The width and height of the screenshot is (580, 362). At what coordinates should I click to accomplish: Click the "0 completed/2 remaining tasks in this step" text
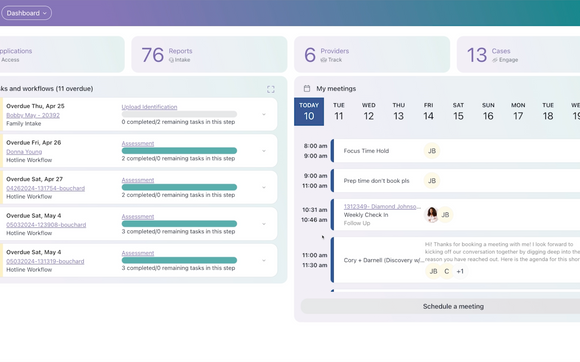(178, 122)
